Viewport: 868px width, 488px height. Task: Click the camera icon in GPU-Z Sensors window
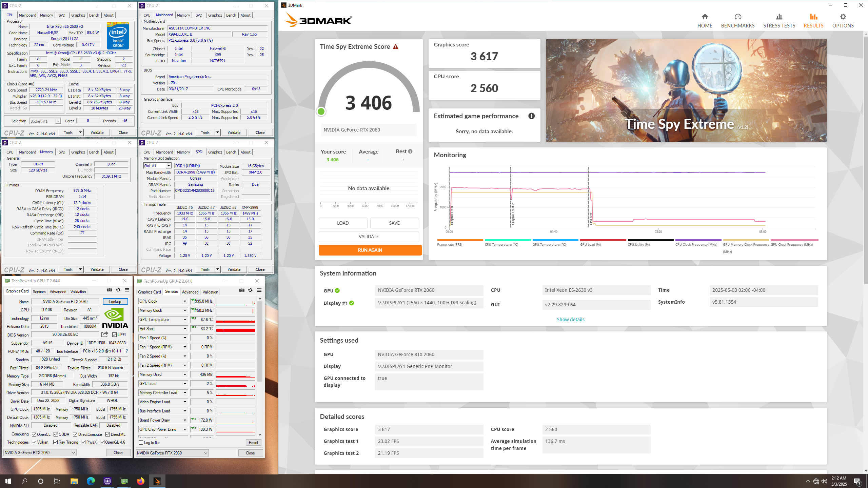coord(241,290)
